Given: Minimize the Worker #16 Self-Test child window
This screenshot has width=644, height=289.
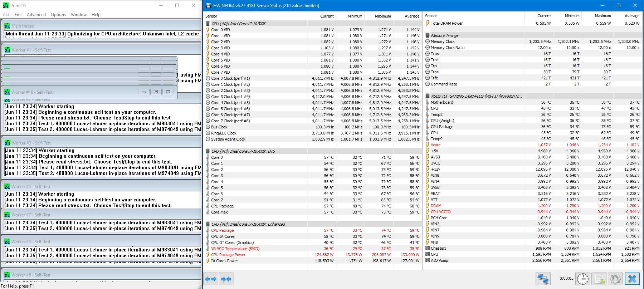Looking at the screenshot, I should click(143, 92).
